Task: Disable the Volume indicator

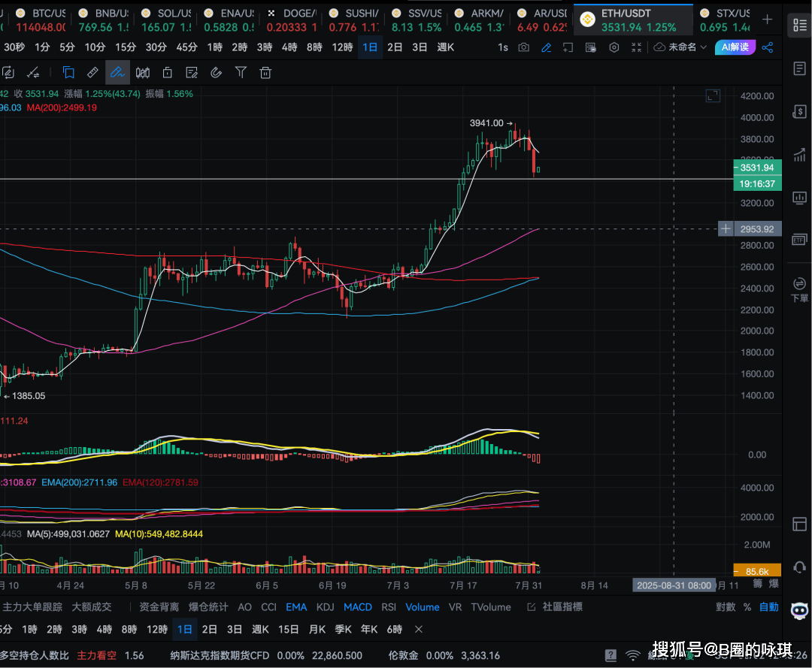Action: [423, 607]
